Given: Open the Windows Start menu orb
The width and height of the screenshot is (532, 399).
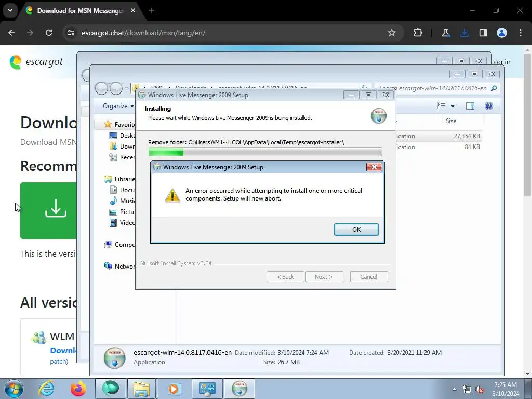Looking at the screenshot, I should (x=14, y=389).
